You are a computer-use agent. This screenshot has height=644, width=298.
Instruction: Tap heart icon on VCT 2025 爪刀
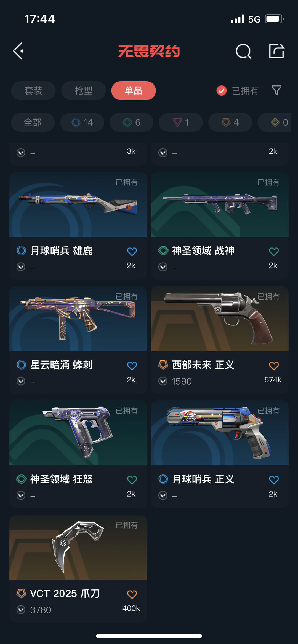[x=132, y=594]
